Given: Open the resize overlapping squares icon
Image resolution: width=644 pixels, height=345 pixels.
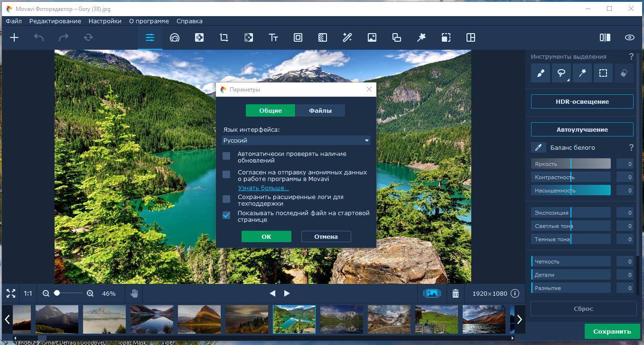Looking at the screenshot, I should (397, 37).
